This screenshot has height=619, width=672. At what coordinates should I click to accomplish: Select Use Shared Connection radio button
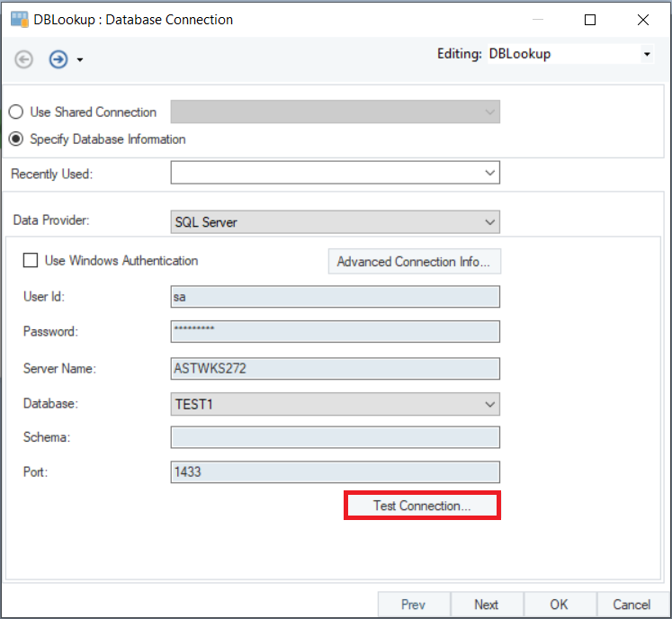click(x=16, y=112)
